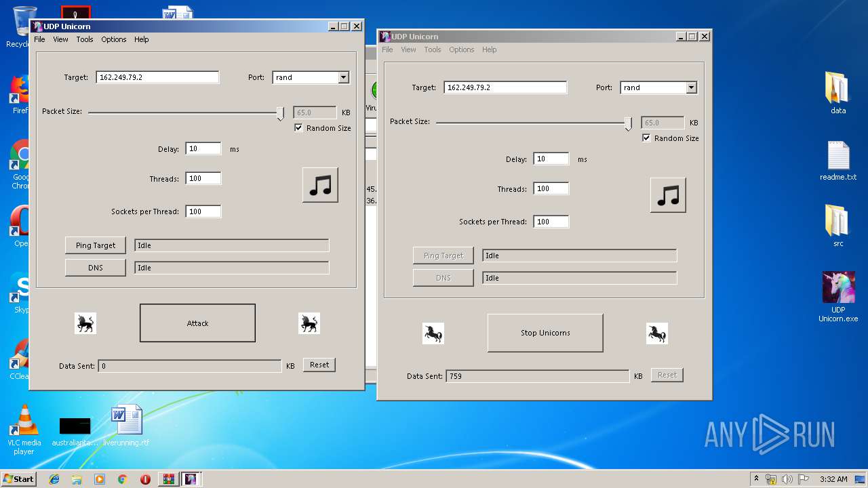Click the music note button in left UDP Unicorn window
This screenshot has height=488, width=868.
320,185
